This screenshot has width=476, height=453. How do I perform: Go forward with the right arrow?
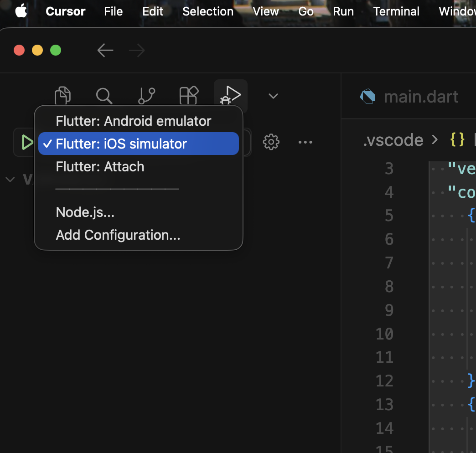pyautogui.click(x=137, y=51)
